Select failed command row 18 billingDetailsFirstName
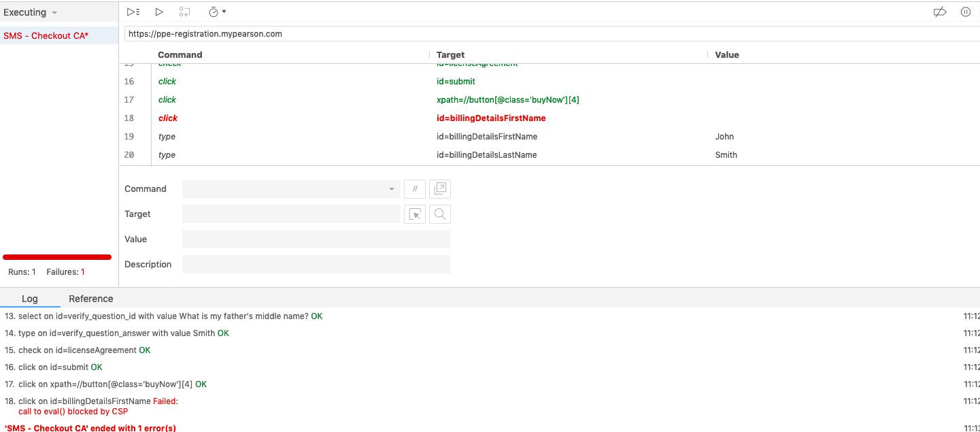 pyautogui.click(x=490, y=118)
